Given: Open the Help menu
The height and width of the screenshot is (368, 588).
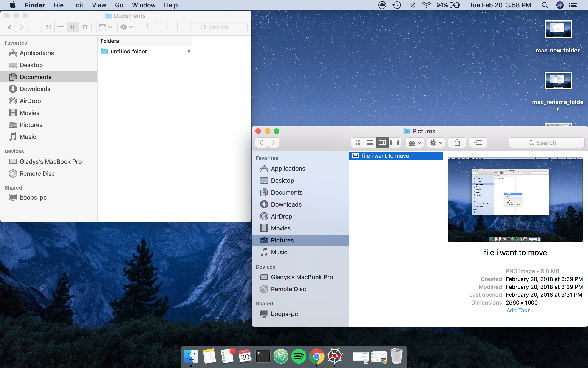Looking at the screenshot, I should tap(171, 5).
